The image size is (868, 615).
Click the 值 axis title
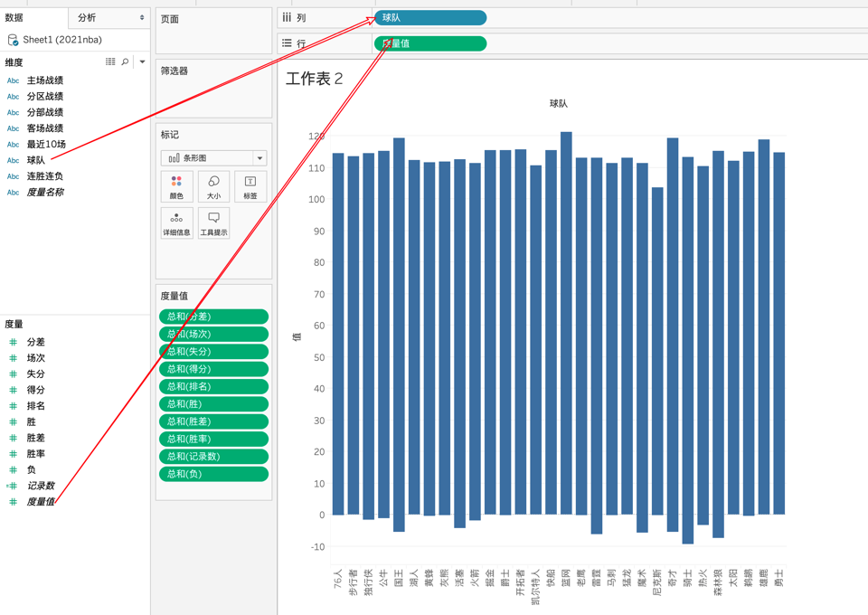tap(297, 336)
